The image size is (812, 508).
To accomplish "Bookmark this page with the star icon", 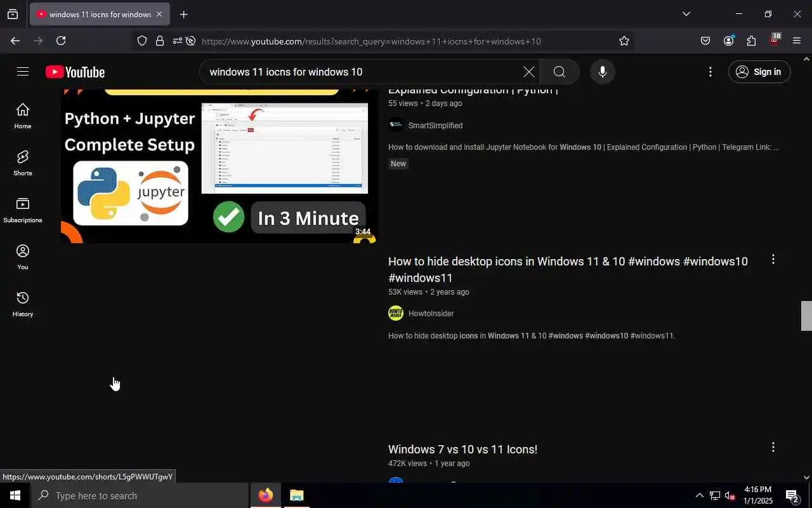I will (624, 41).
